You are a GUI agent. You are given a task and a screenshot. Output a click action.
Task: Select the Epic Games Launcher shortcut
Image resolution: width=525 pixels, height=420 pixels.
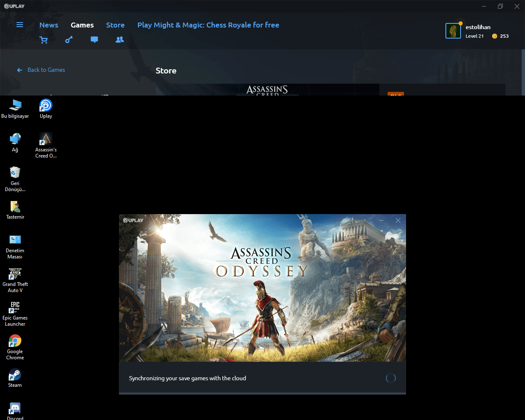15,314
